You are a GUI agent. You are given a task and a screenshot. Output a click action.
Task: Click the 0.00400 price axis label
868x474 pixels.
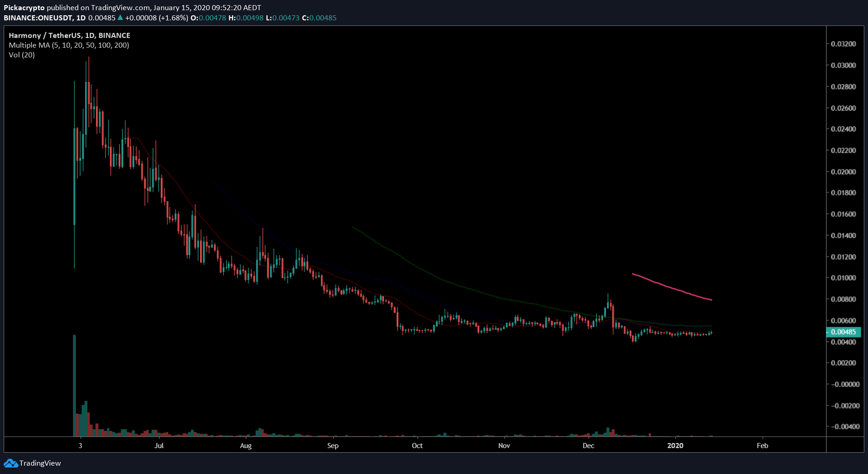[843, 342]
